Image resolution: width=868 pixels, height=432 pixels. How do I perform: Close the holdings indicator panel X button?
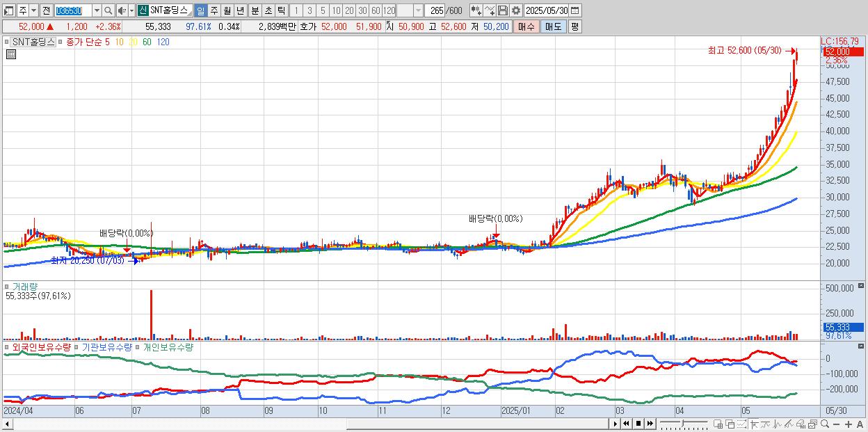(x=862, y=346)
